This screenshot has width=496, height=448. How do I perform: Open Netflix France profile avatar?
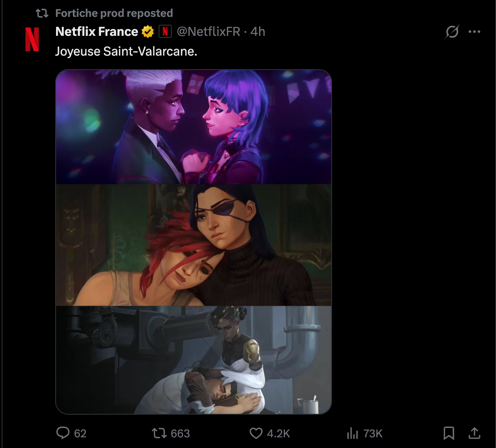pyautogui.click(x=32, y=40)
